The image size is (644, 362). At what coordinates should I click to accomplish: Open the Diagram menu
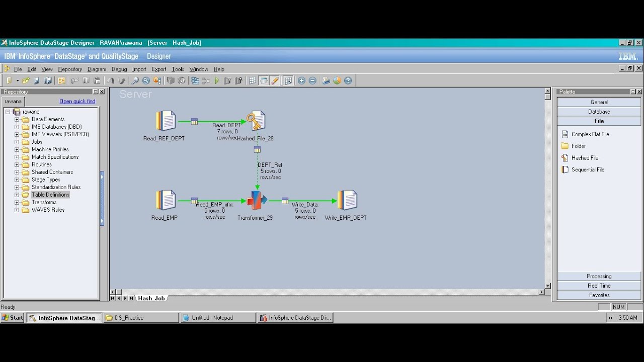(x=97, y=69)
